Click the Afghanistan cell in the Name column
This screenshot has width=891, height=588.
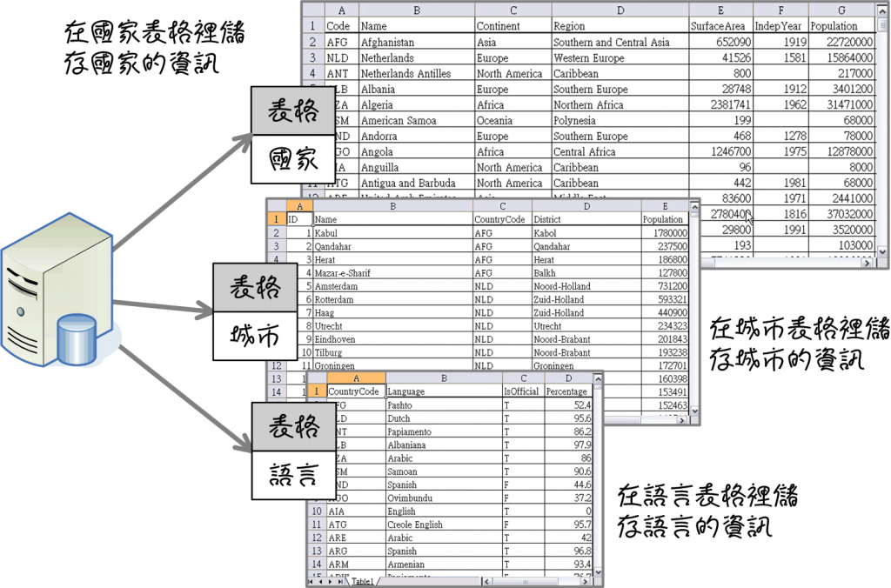(x=387, y=42)
